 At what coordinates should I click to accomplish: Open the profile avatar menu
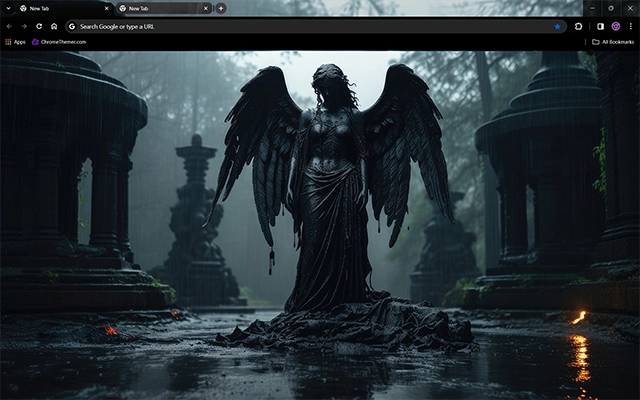[616, 27]
